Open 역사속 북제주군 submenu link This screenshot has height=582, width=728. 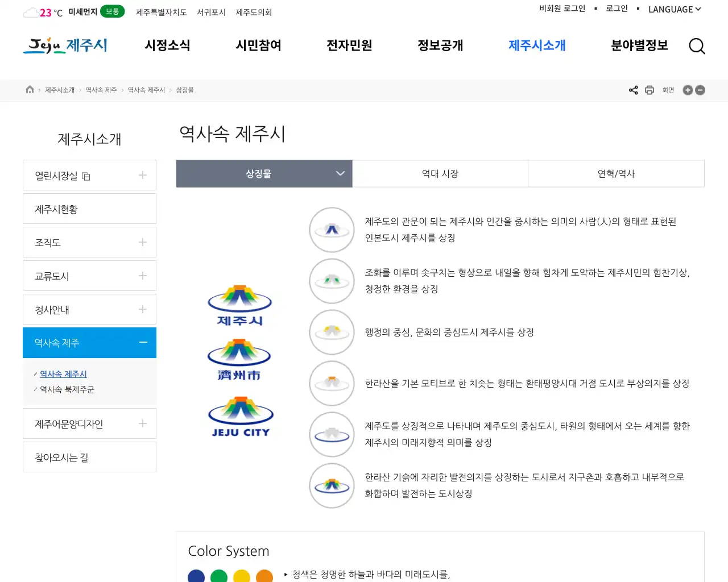(67, 389)
